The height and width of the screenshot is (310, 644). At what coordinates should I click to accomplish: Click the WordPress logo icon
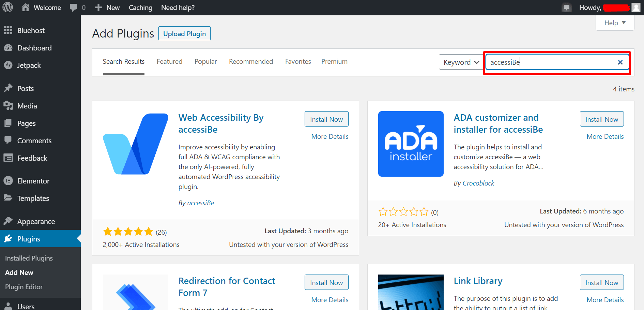[x=7, y=8]
